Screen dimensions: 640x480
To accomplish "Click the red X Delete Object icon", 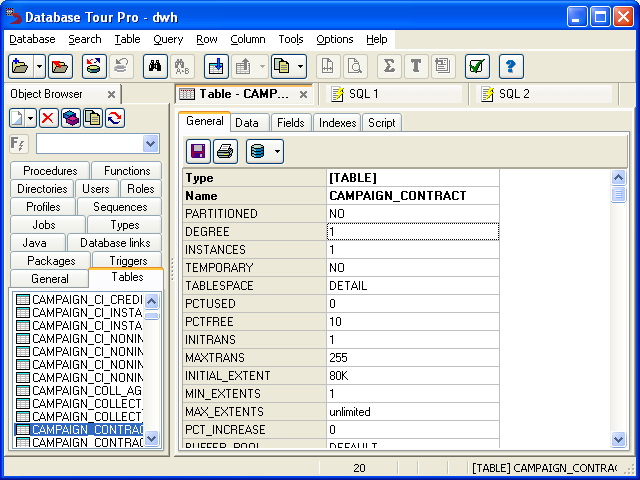I will coord(49,118).
